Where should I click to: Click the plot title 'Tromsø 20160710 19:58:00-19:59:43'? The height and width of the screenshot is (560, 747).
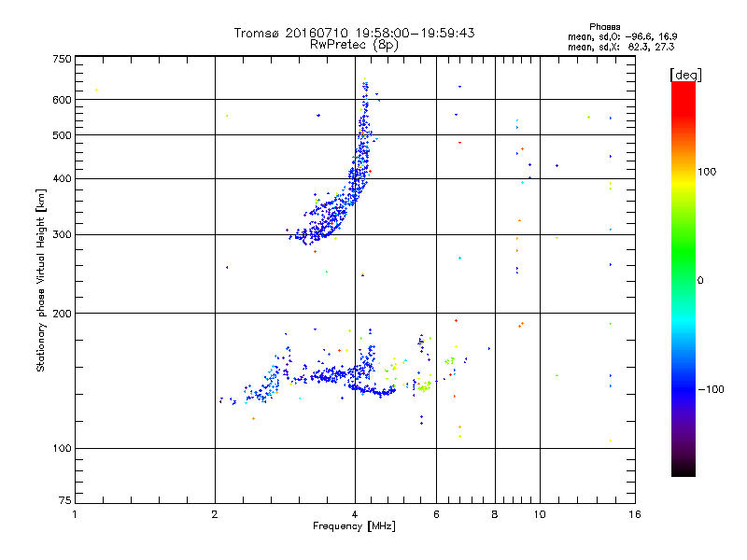(x=354, y=33)
